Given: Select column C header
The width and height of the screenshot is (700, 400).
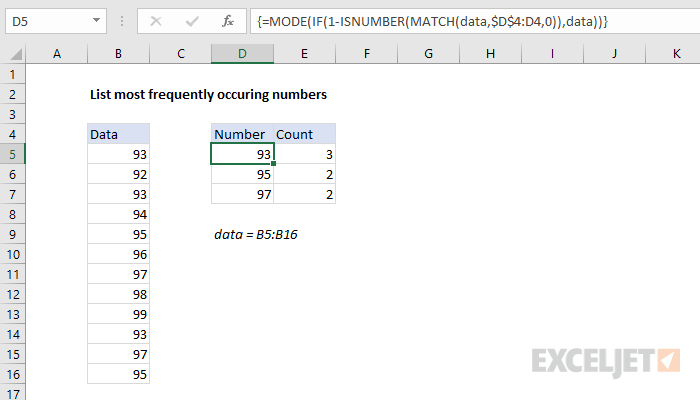Looking at the screenshot, I should pyautogui.click(x=180, y=54).
